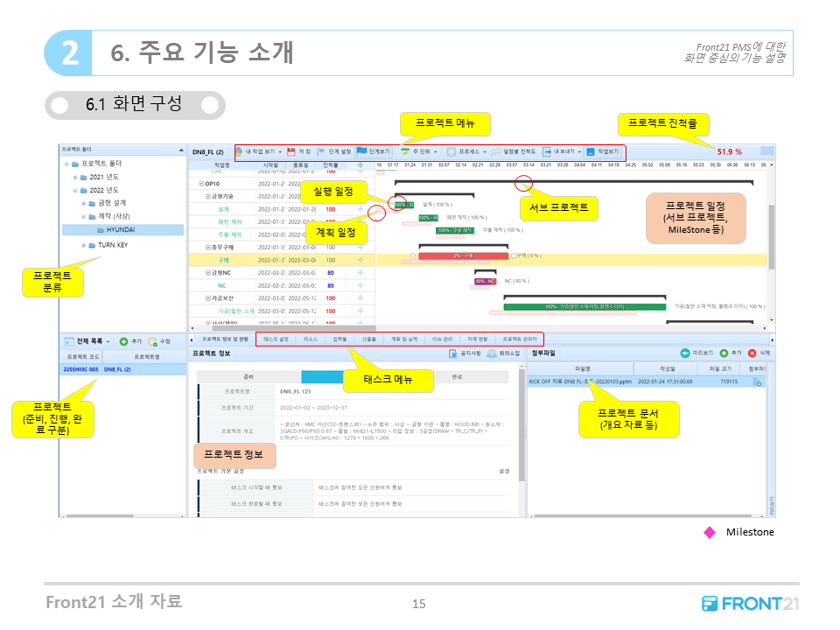Screen dimensions: 840x630
Task: Click the plus icon on the NC row
Action: pyautogui.click(x=360, y=285)
